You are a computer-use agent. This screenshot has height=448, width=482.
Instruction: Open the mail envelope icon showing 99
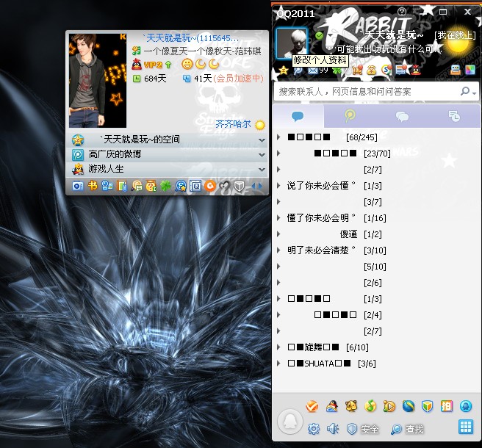[313, 71]
